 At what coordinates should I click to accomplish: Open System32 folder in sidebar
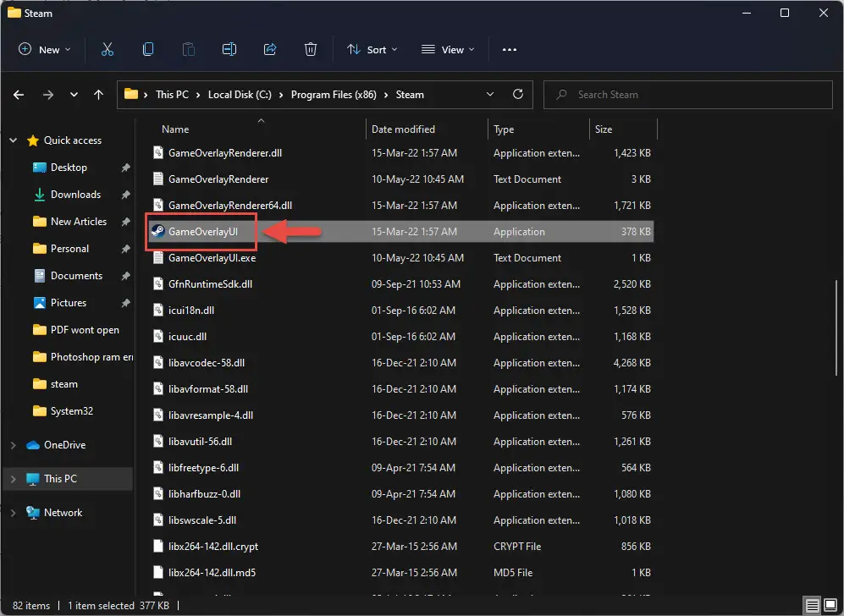point(72,411)
